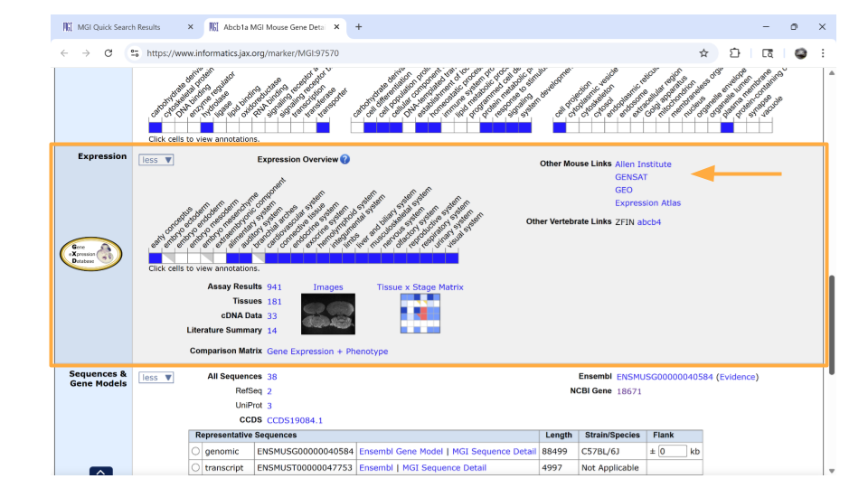Open the browser profile avatar
This screenshot has height=488, width=868.
[800, 53]
